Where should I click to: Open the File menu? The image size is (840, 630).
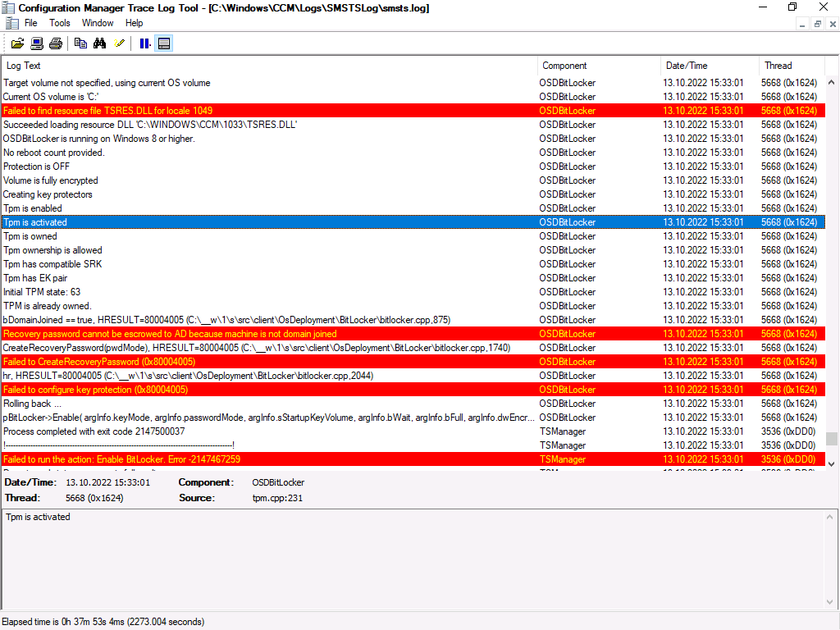pyautogui.click(x=31, y=23)
